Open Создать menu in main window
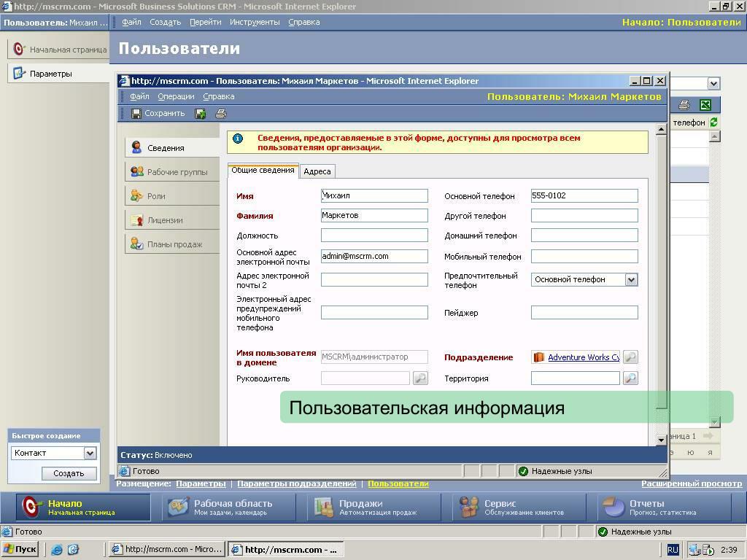 point(166,22)
